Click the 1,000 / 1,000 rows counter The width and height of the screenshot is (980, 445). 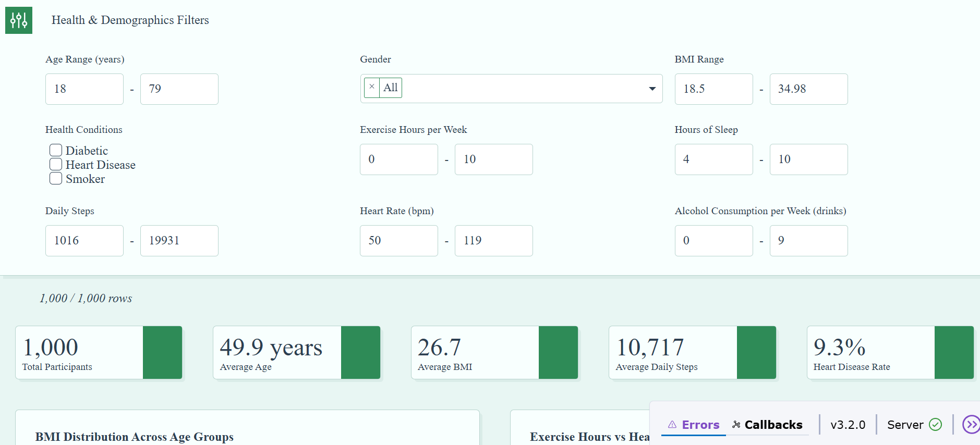click(86, 299)
